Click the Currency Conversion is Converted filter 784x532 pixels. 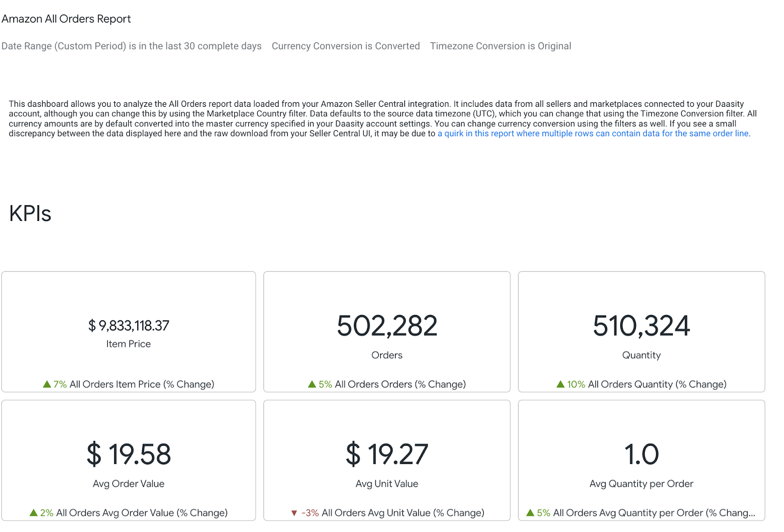tap(345, 46)
